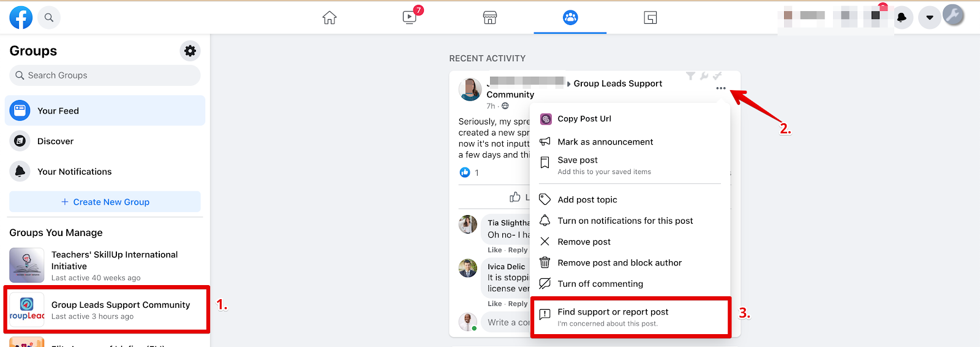
Task: Click the Facebook logo
Action: tap(21, 18)
